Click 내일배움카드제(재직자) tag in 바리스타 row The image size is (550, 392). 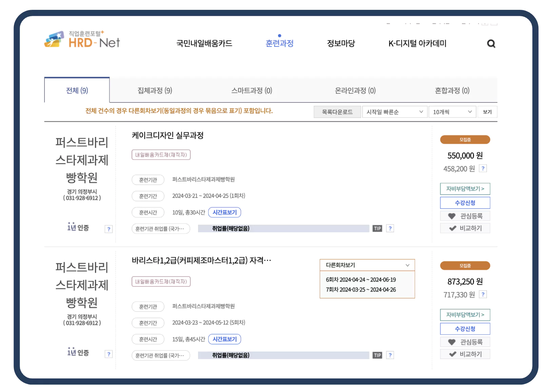(x=161, y=281)
